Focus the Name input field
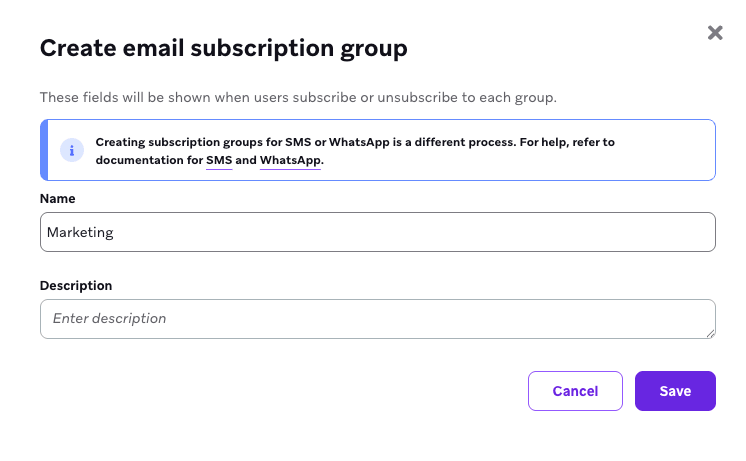This screenshot has width=746, height=461. click(378, 232)
